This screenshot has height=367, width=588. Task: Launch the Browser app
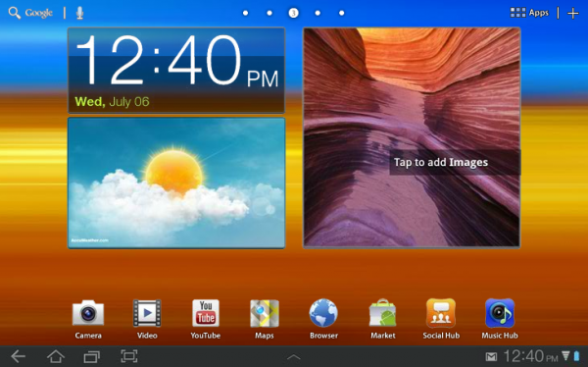pyautogui.click(x=323, y=319)
